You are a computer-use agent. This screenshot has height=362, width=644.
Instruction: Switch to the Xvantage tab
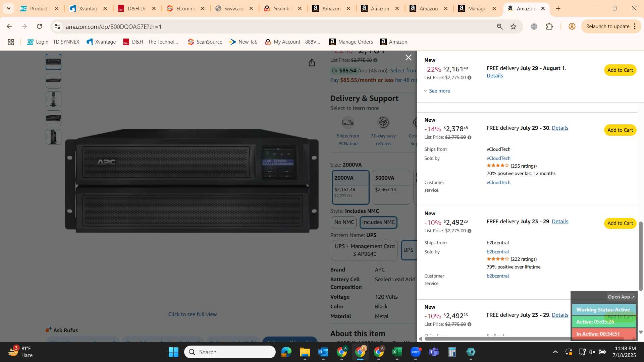(88, 8)
